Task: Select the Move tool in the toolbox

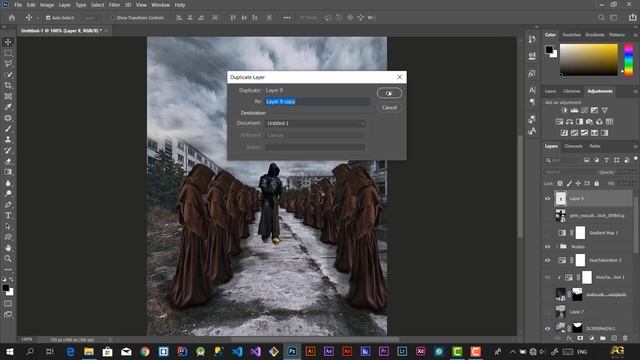Action: point(8,42)
